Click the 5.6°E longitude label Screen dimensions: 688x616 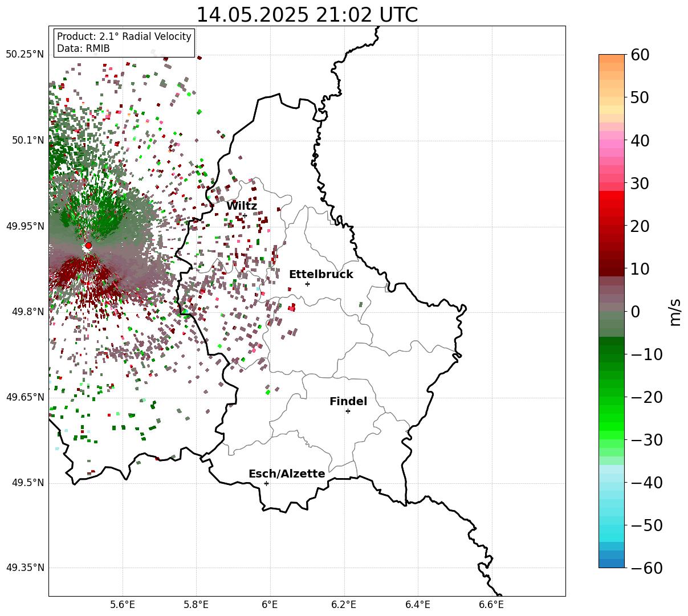(123, 604)
